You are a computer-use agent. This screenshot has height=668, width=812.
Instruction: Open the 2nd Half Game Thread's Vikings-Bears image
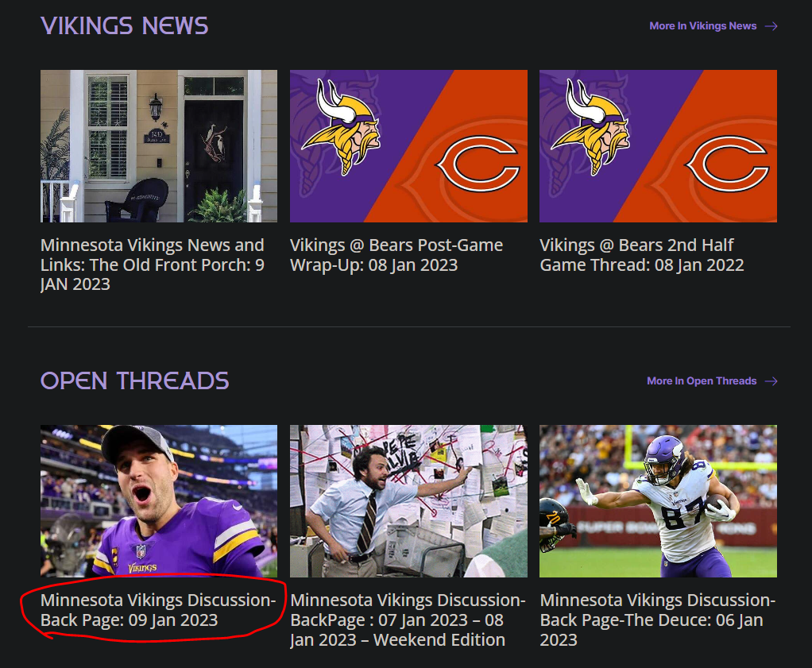coord(658,146)
